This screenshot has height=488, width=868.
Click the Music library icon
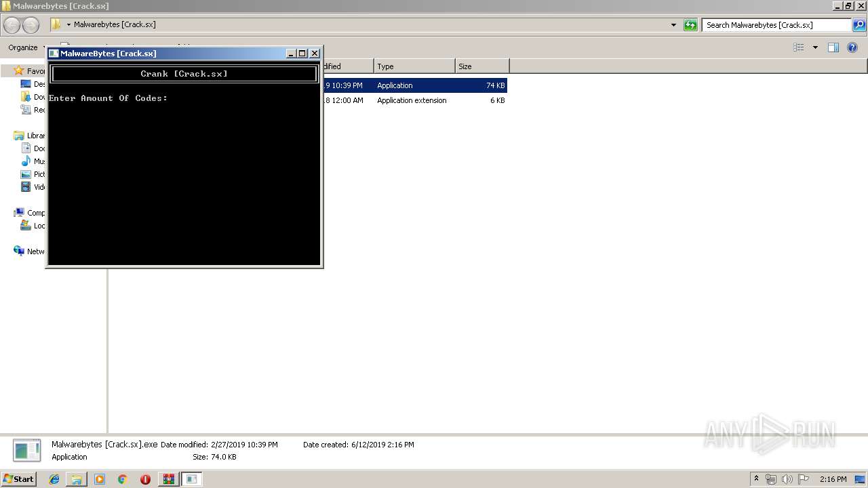(x=26, y=161)
